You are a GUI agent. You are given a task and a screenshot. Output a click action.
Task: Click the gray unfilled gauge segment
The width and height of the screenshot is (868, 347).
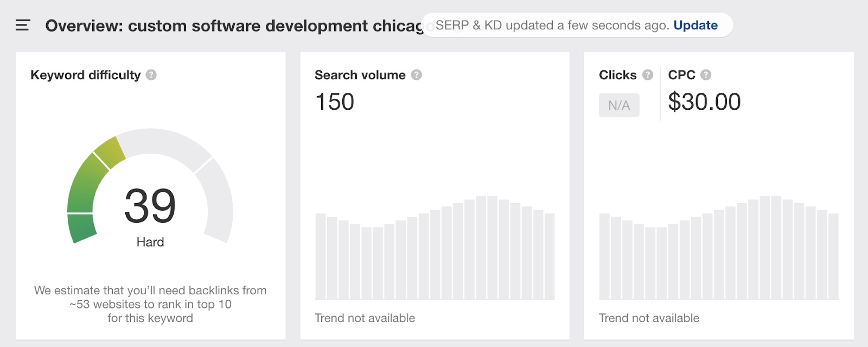point(217,201)
